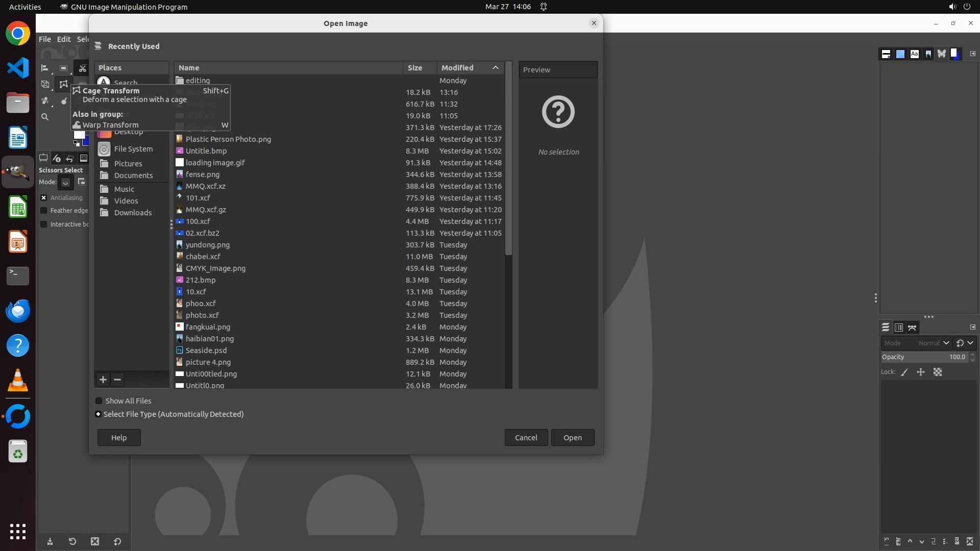Pick the Zoom magnifier tool
980x551 pixels.
[45, 117]
